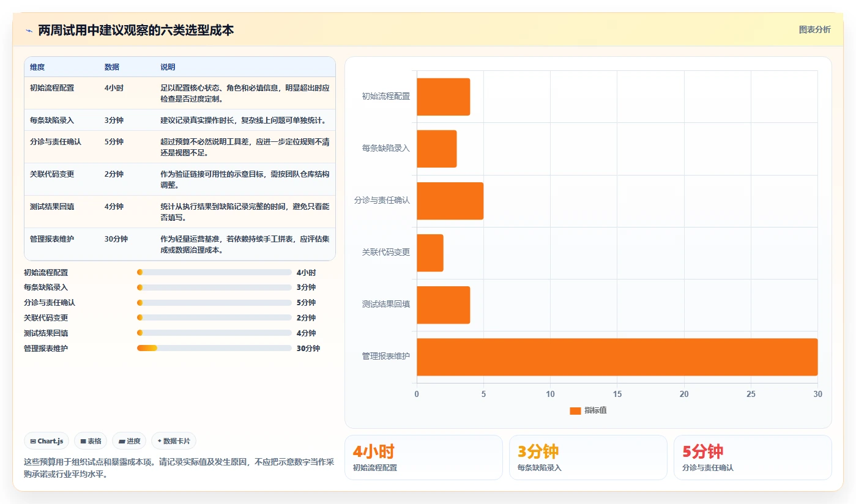This screenshot has height=504, width=856.
Task: Click the 管理报表维护 progress bar
Action: (214, 348)
